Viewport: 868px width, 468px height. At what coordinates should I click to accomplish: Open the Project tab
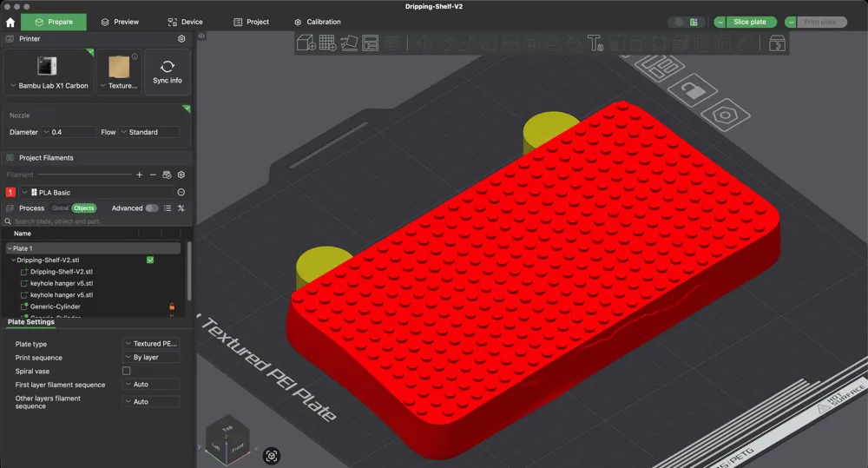252,23
